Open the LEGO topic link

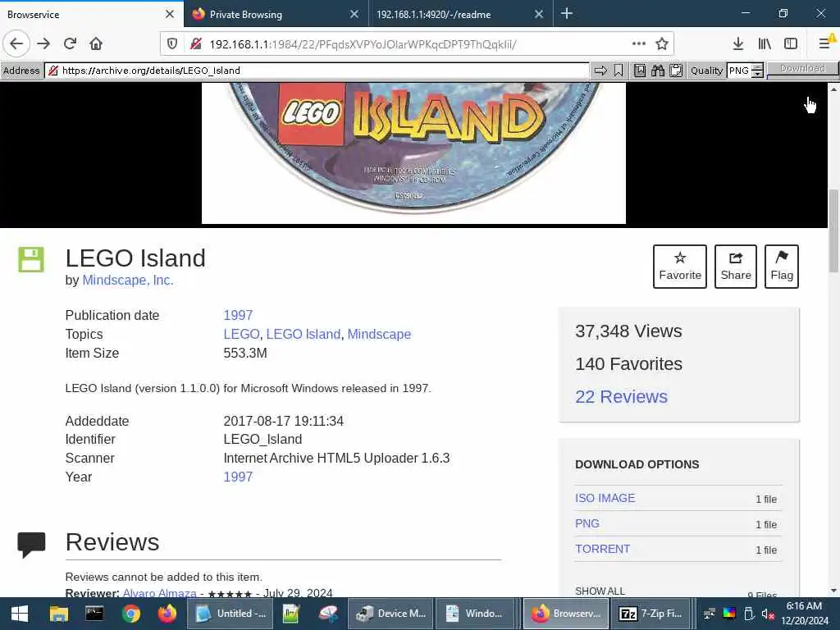[x=242, y=334]
